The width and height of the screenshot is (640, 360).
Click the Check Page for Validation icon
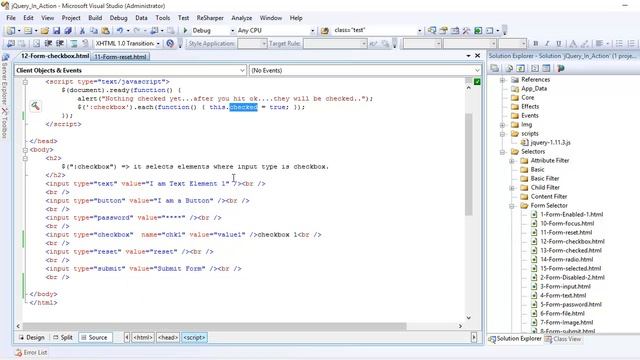point(170,43)
